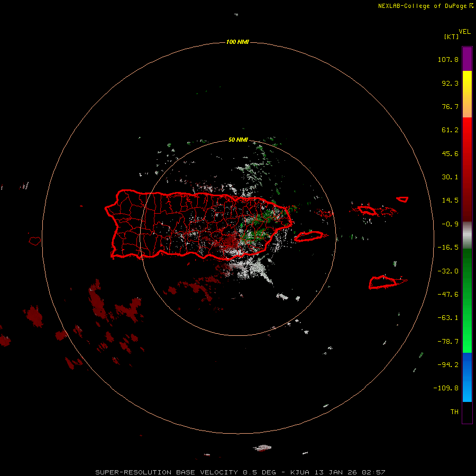Image resolution: width=476 pixels, height=476 pixels.
Task: Click the TH legend label
Action: pos(454,412)
